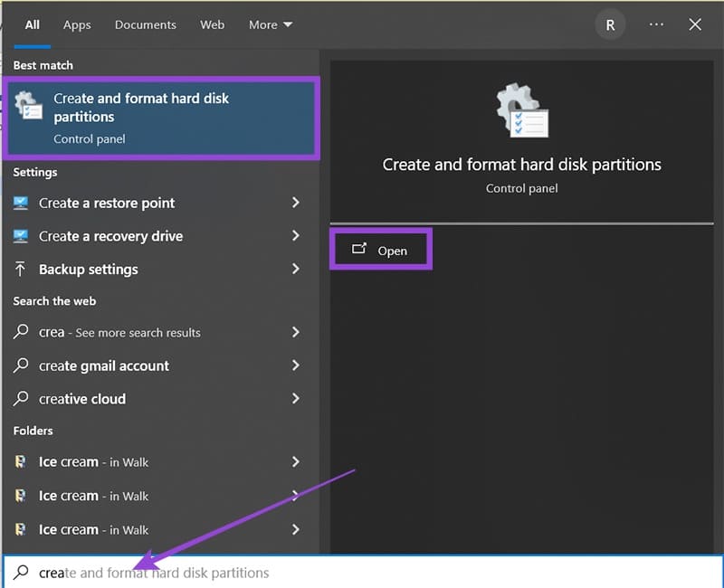Open the R user account avatar

click(610, 25)
